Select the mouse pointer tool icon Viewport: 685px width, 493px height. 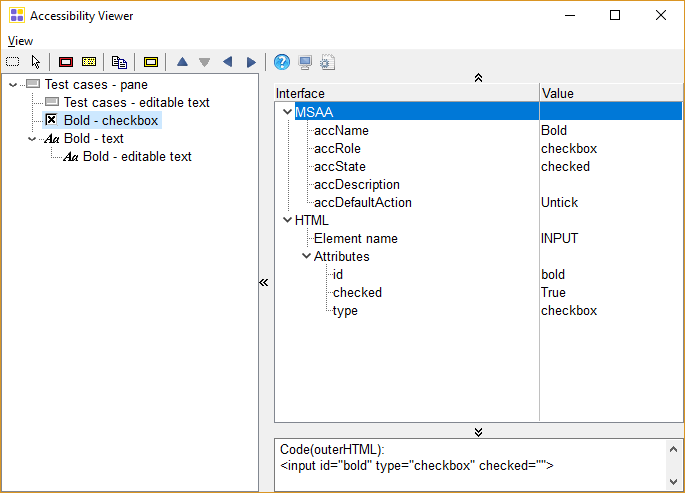point(36,62)
